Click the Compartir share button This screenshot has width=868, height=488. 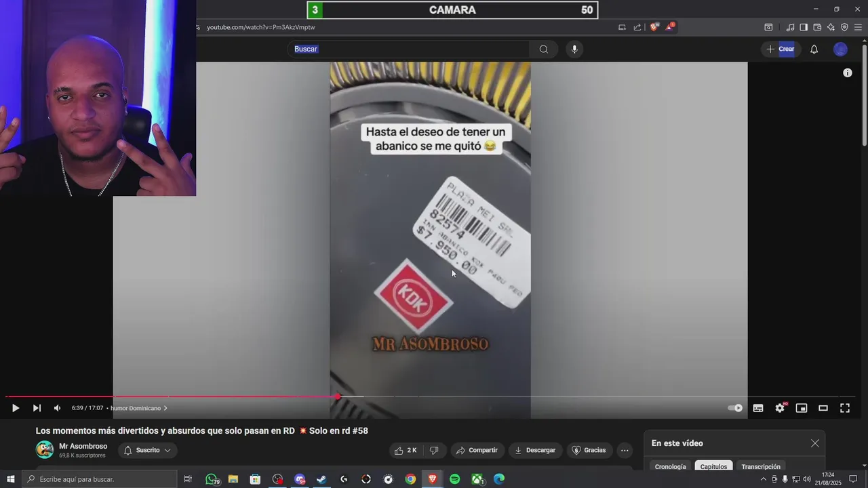click(477, 450)
